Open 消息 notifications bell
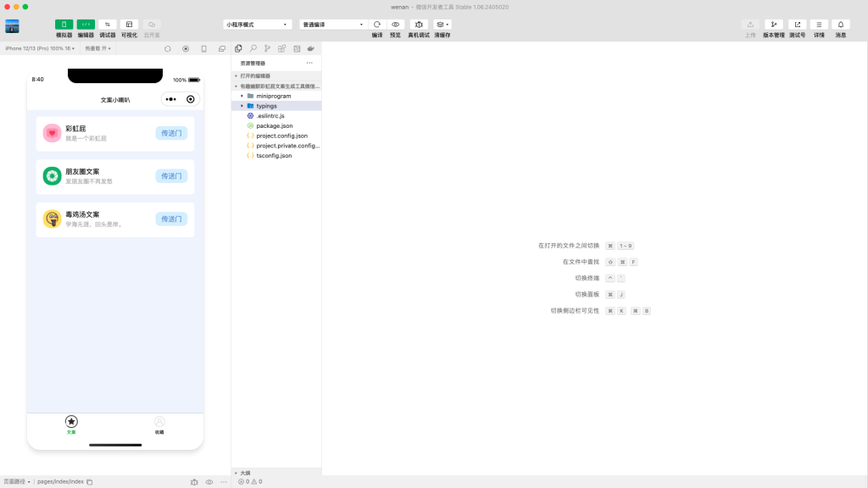 [840, 25]
